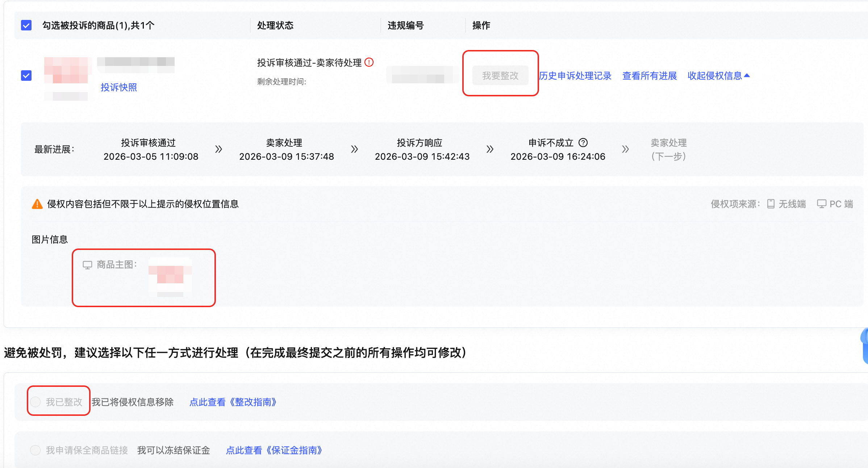Click the 图片信息 section heading

tap(50, 239)
